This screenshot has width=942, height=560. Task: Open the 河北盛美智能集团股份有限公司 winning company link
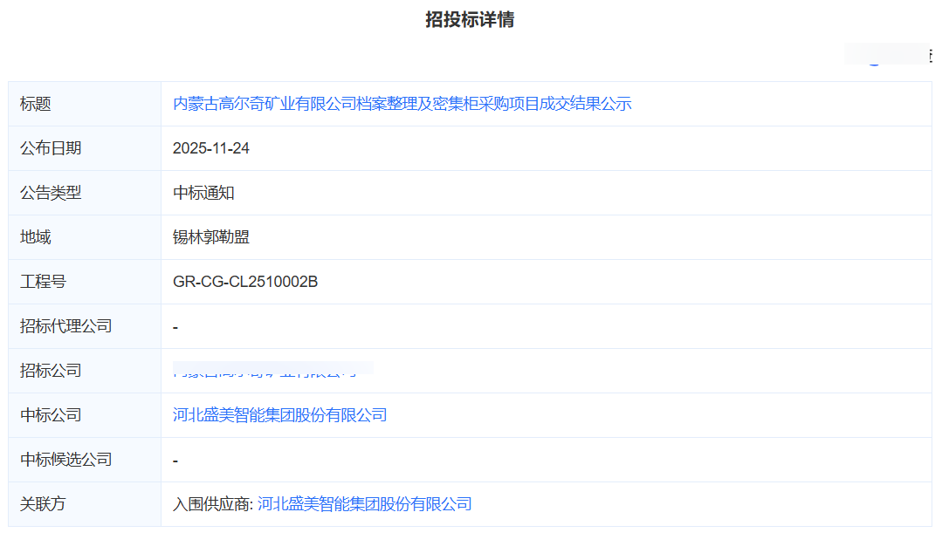(x=279, y=414)
